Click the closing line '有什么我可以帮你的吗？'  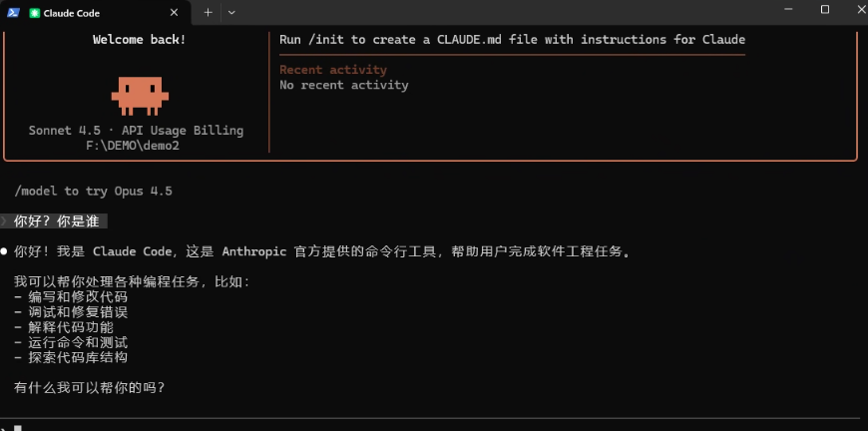pyautogui.click(x=89, y=388)
